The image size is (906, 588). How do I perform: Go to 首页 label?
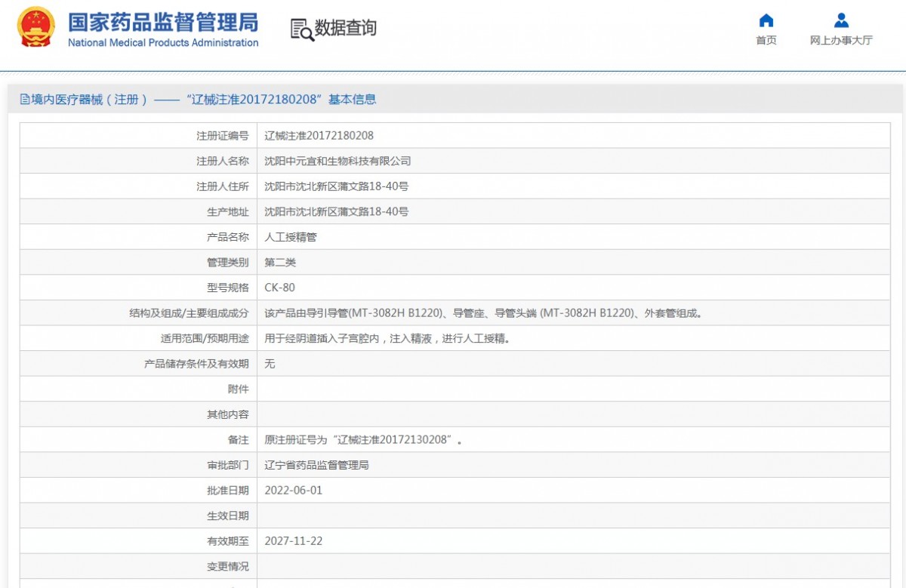pos(766,41)
